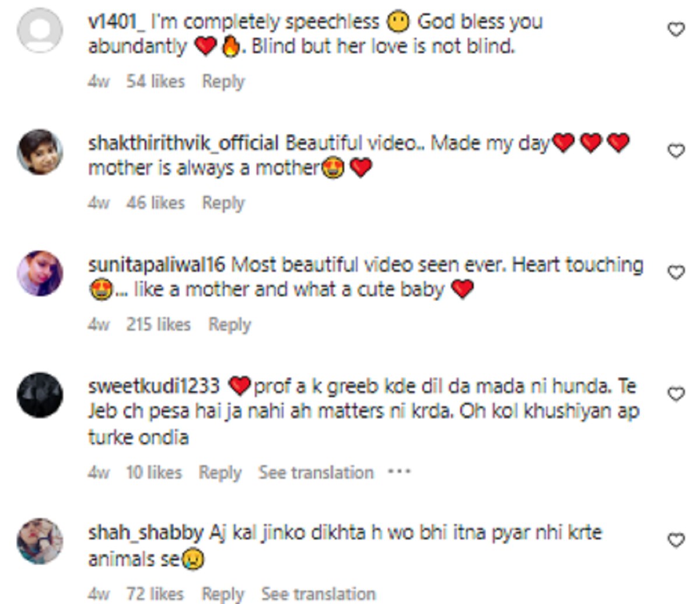Image resolution: width=700 pixels, height=604 pixels.
Task: Open sweetkudi1233's profile avatar
Action: [40, 395]
